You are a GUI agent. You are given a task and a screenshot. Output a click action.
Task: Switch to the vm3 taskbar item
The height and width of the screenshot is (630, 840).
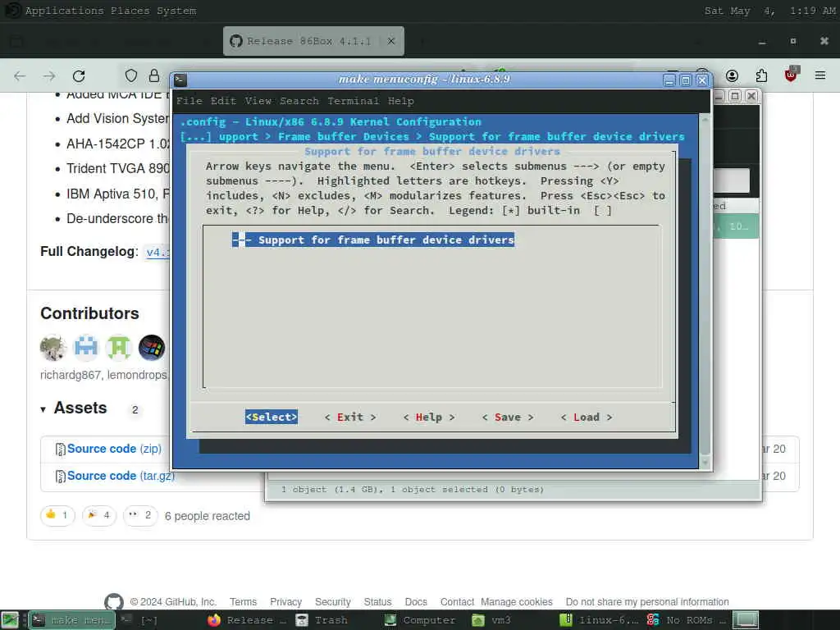492,620
